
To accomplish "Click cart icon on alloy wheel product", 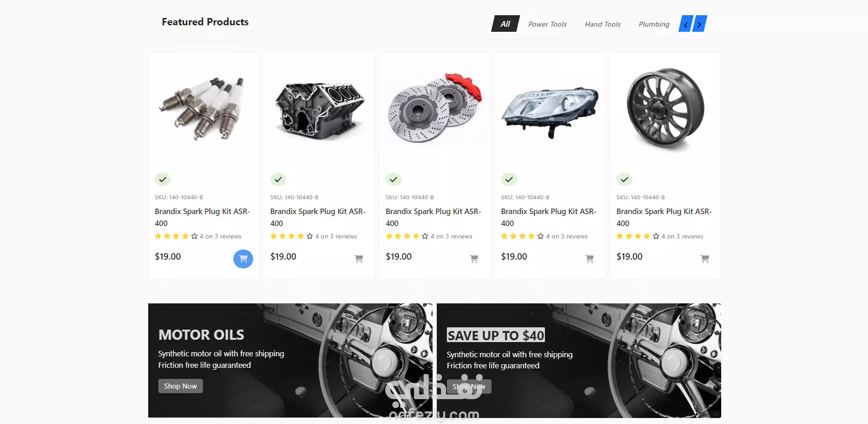I will pos(705,259).
